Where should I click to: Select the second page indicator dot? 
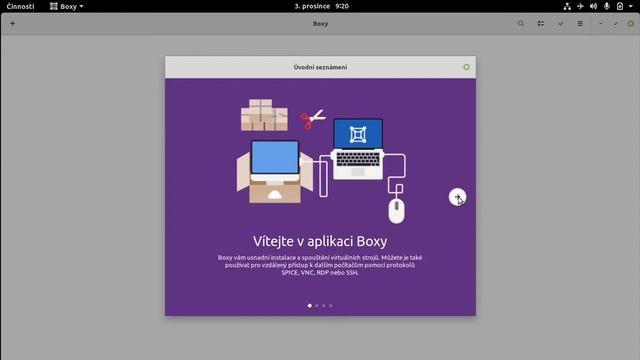point(317,305)
